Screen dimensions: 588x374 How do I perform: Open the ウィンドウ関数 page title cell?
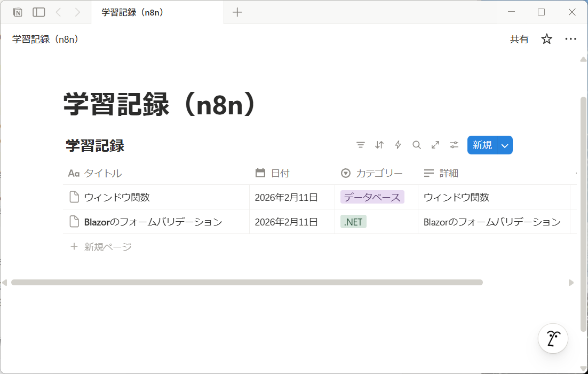(156, 197)
